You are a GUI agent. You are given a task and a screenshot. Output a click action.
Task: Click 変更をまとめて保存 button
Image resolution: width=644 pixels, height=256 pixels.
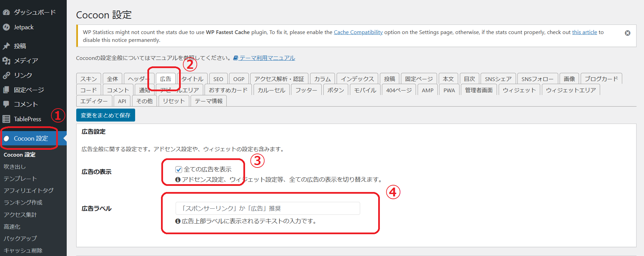coord(106,115)
